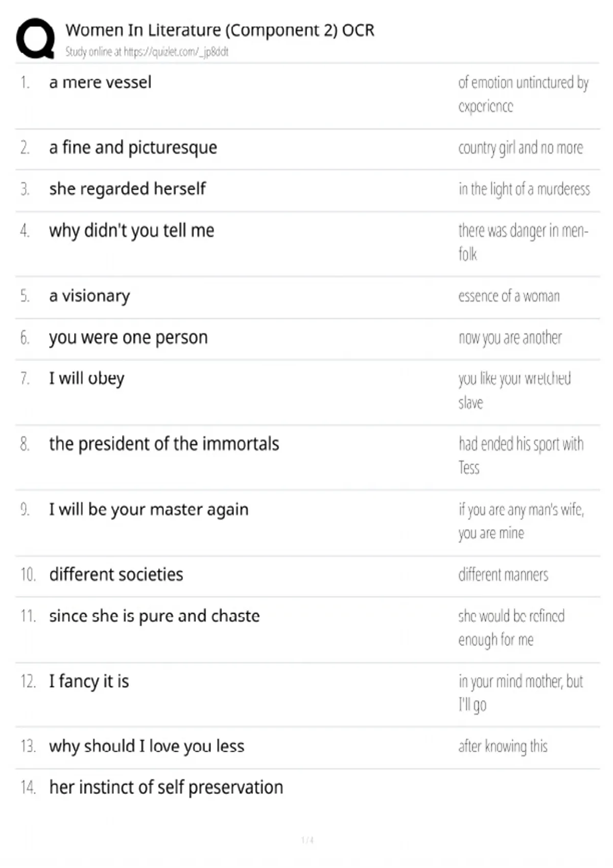The height and width of the screenshot is (868, 613).
Task: Click 'the president of the immortals'
Action: [x=164, y=444]
